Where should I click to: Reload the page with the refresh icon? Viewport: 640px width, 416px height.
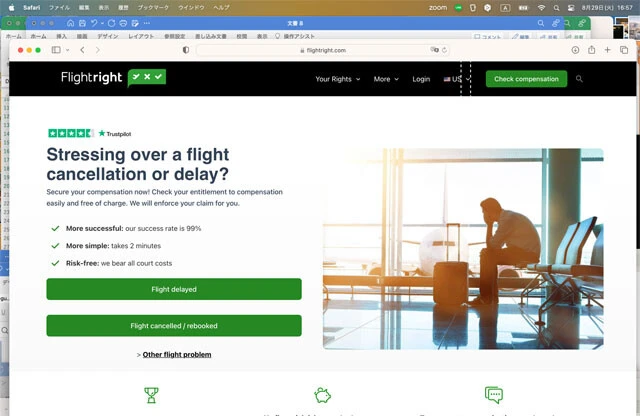click(x=444, y=50)
